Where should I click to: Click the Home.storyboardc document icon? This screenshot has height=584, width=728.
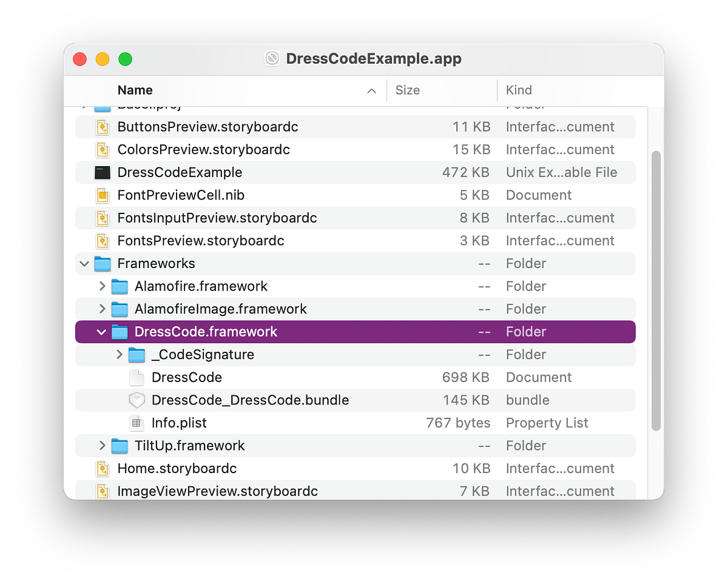pyautogui.click(x=103, y=468)
